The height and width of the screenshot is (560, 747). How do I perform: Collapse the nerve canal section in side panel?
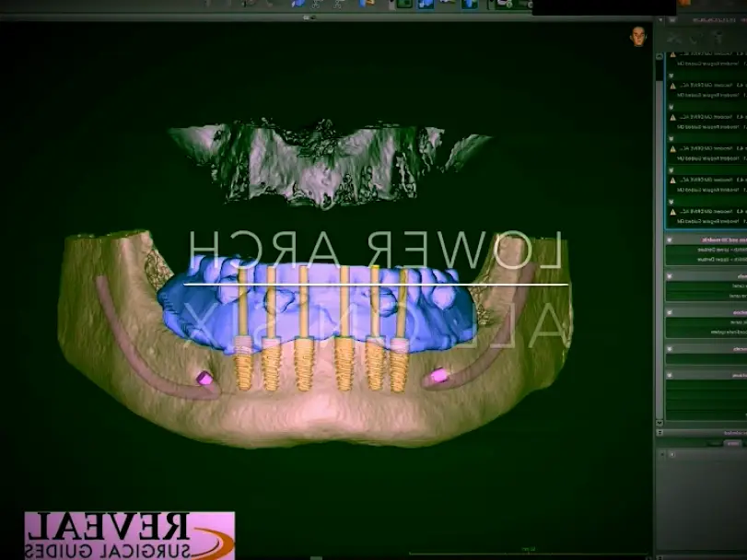tap(670, 276)
